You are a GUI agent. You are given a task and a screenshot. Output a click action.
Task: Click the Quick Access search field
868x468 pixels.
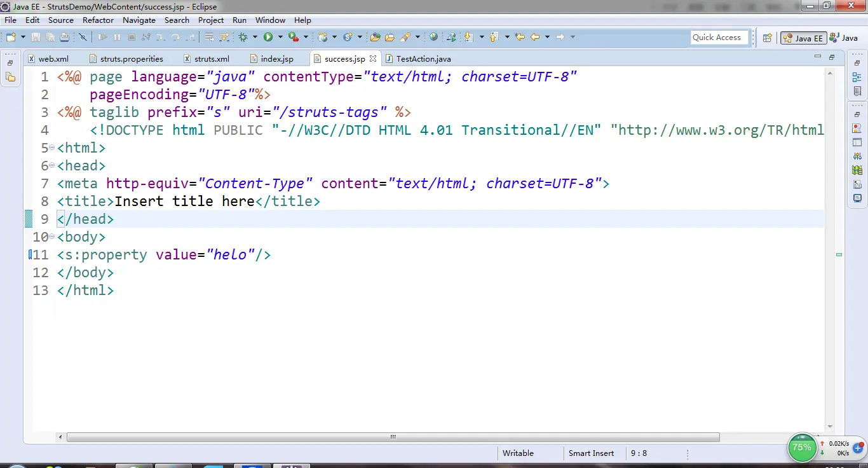coord(719,38)
